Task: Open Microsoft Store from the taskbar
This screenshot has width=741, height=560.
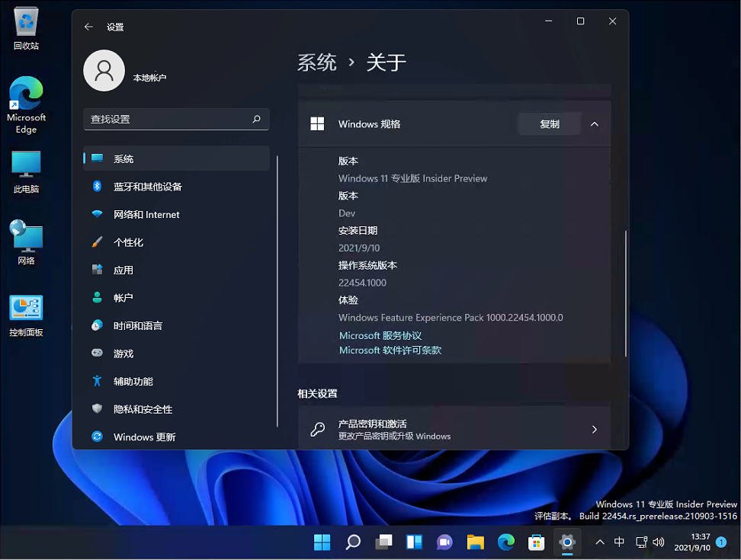Action: point(536,542)
